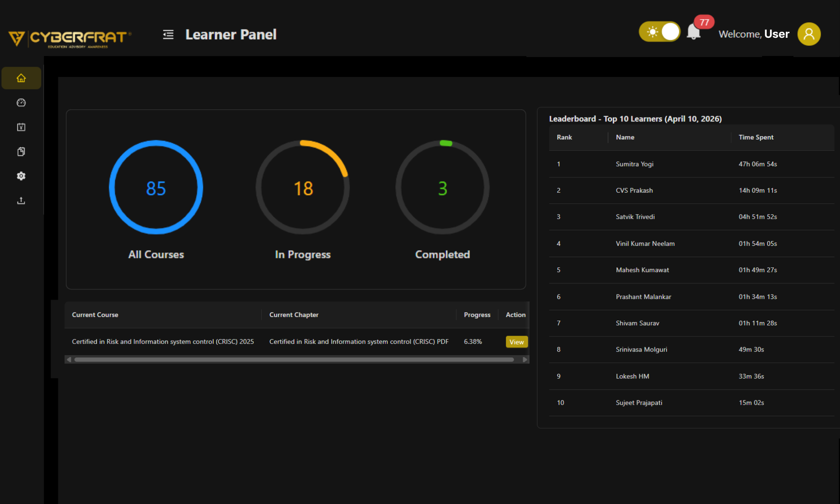
Task: Click the All Courses circle showing 85
Action: pos(156,188)
